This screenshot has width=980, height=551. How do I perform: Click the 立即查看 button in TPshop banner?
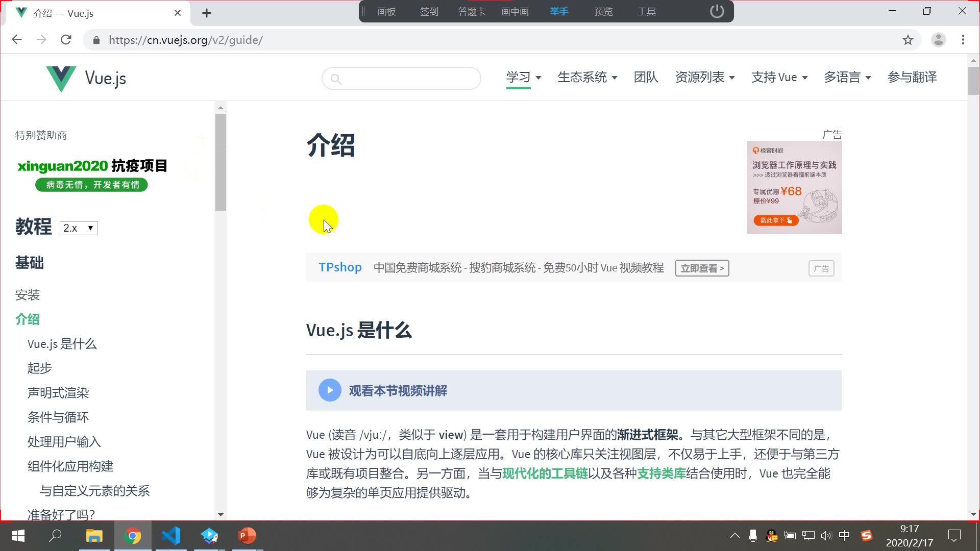702,268
